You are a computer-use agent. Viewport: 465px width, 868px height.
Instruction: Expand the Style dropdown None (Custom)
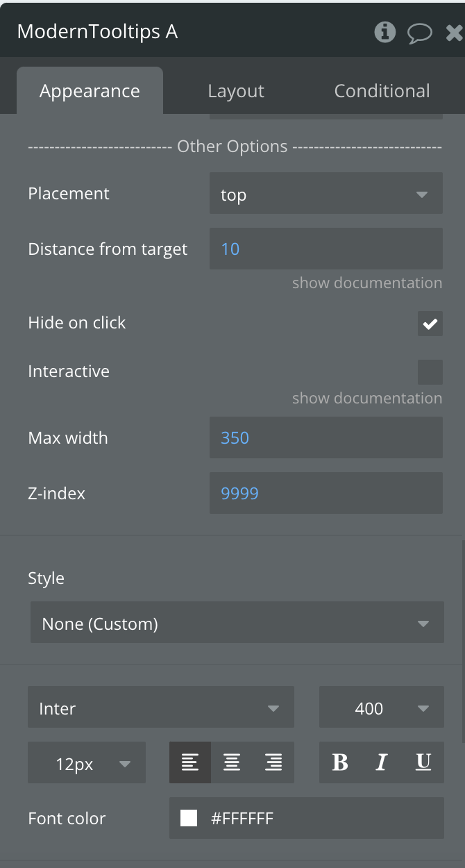237,622
